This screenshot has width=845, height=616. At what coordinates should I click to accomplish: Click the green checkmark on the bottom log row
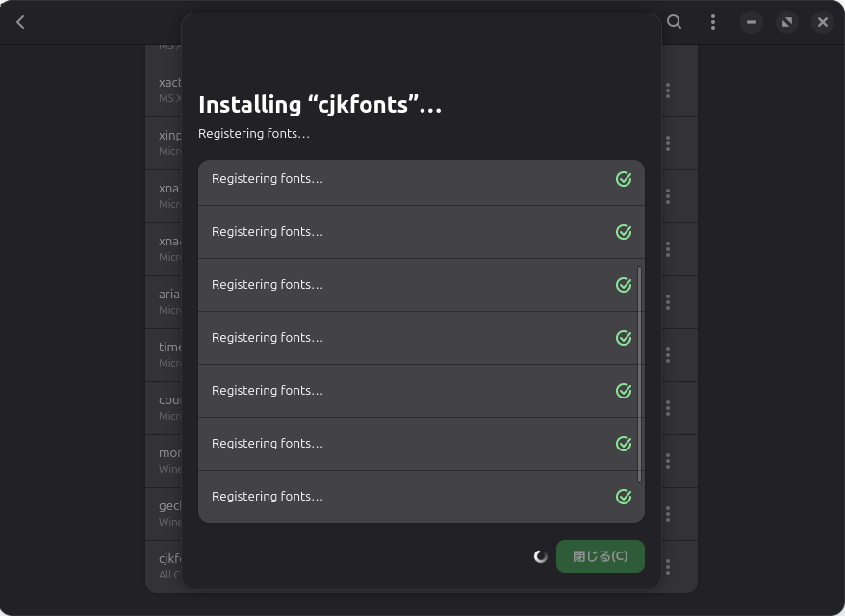click(x=624, y=497)
